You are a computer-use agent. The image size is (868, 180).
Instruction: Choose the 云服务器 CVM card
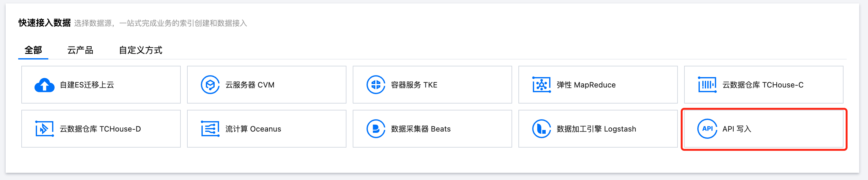click(x=266, y=85)
